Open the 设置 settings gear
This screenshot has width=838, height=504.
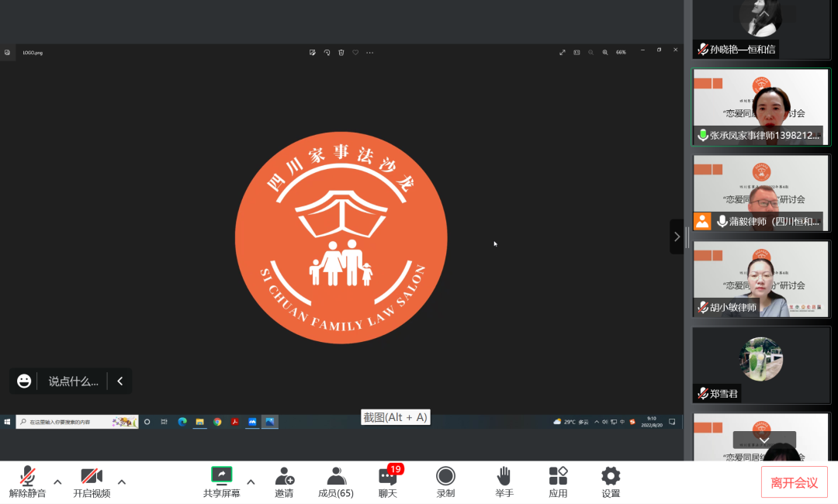coord(611,476)
